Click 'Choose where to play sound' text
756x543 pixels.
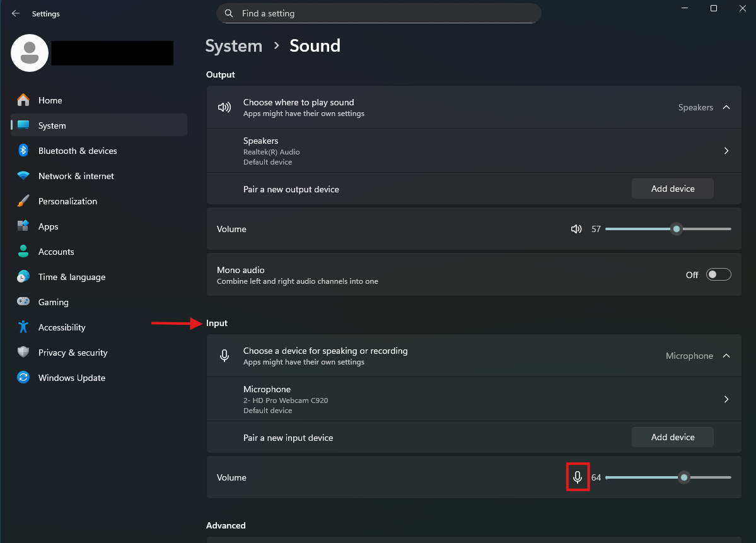[298, 102]
